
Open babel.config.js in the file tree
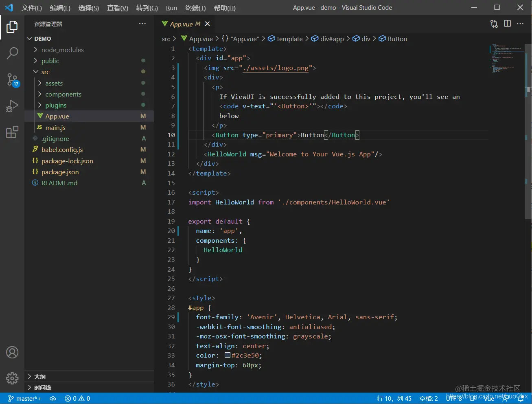point(89,149)
